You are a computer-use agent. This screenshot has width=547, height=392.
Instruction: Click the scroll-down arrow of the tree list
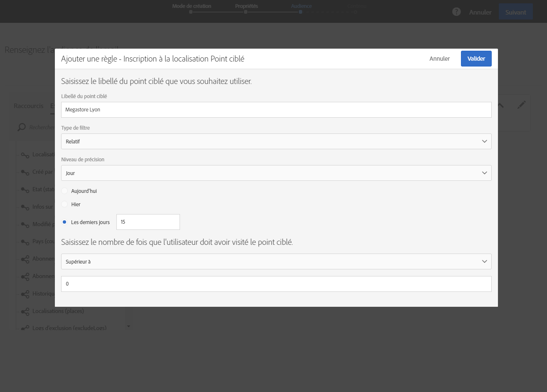[x=128, y=326]
